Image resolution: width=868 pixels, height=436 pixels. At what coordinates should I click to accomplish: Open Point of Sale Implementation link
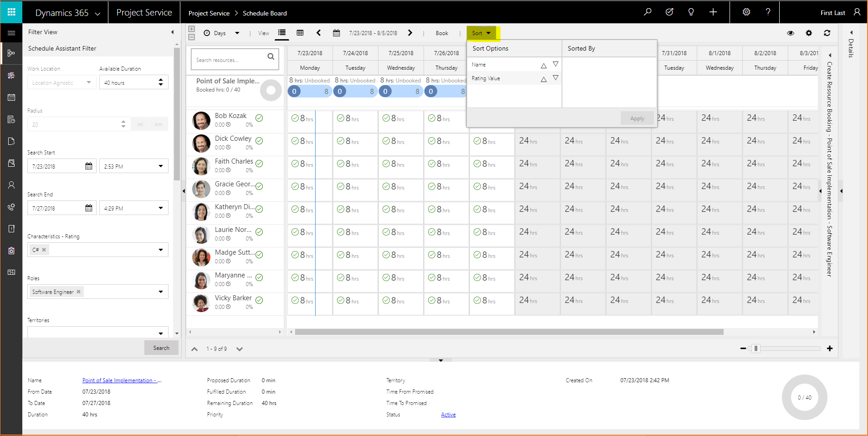pyautogui.click(x=122, y=380)
